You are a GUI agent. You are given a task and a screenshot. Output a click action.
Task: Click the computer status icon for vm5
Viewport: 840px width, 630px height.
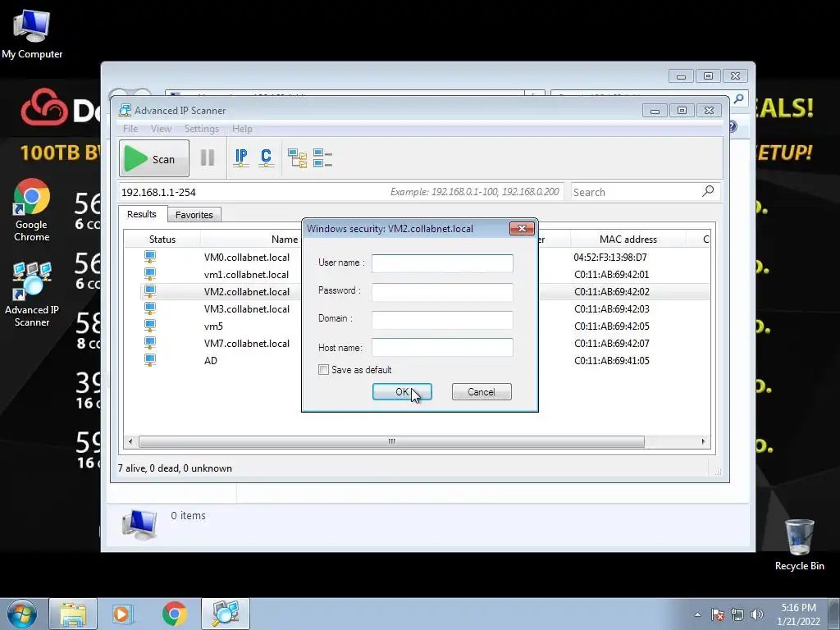pos(150,326)
